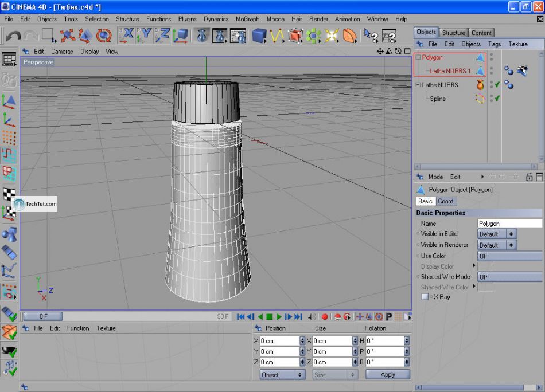Open the attribute manager Mode menu
The height and width of the screenshot is (392, 545).
pyautogui.click(x=435, y=177)
